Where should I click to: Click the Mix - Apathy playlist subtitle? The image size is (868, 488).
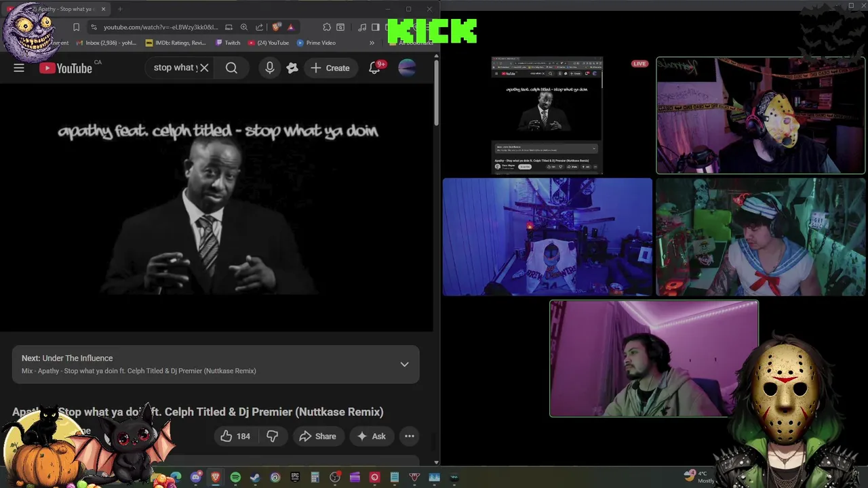coord(139,371)
